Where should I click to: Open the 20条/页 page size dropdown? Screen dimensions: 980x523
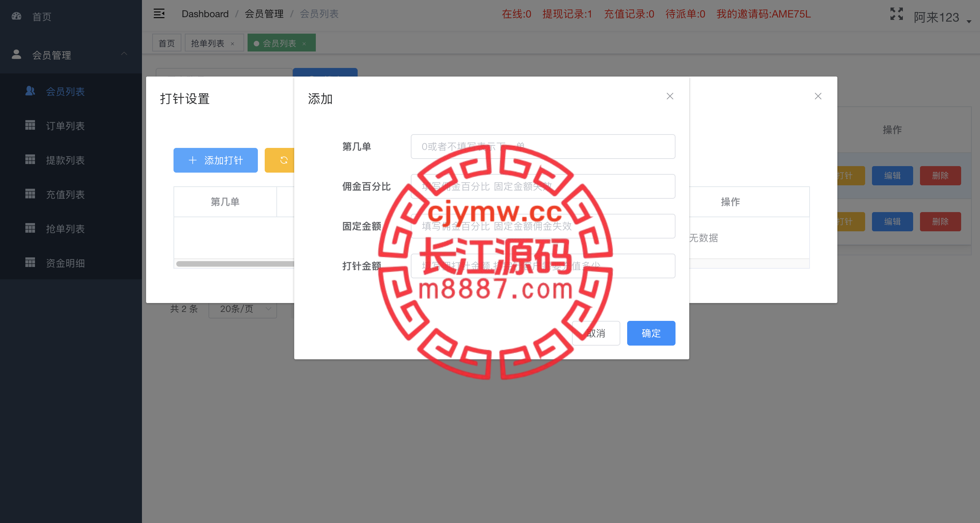242,309
